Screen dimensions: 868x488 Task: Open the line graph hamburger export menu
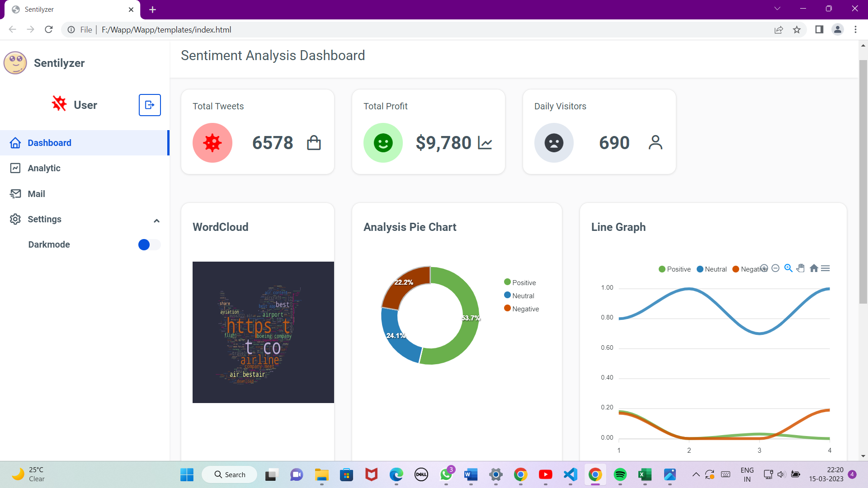click(x=826, y=268)
